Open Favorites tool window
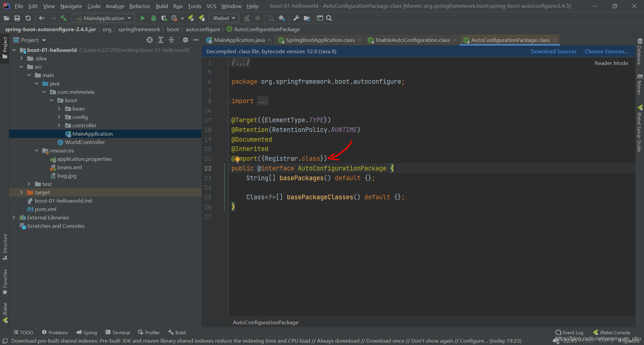This screenshot has width=644, height=345. pyautogui.click(x=5, y=282)
